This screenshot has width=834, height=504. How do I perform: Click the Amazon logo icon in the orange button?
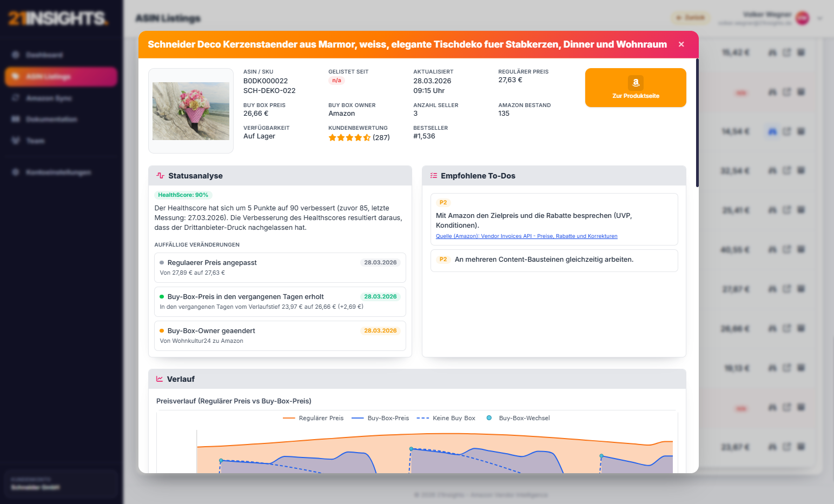(636, 82)
